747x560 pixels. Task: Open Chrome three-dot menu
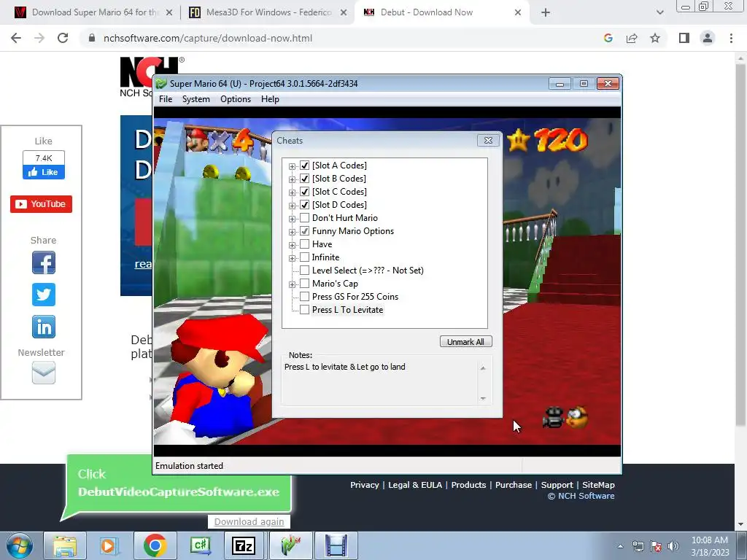tap(731, 38)
